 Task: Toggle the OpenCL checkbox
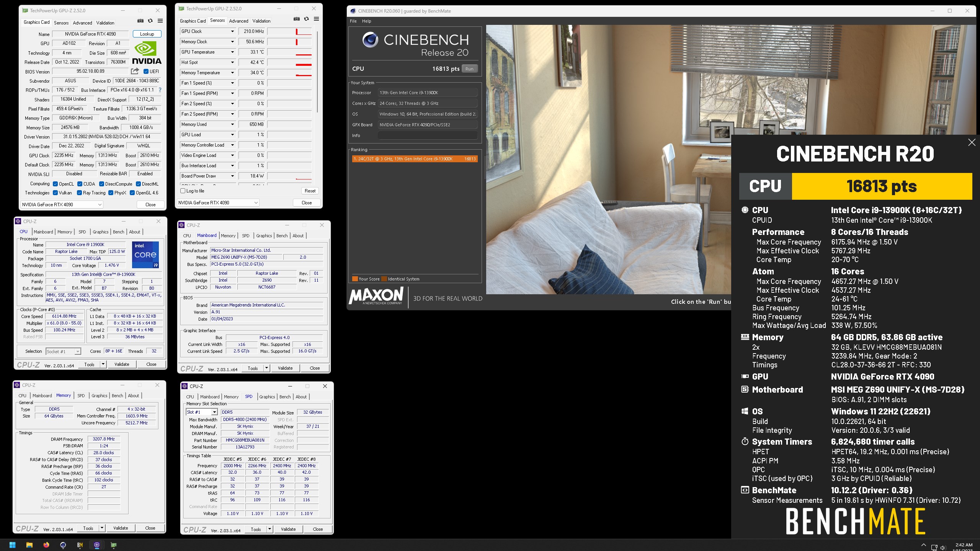coord(55,184)
